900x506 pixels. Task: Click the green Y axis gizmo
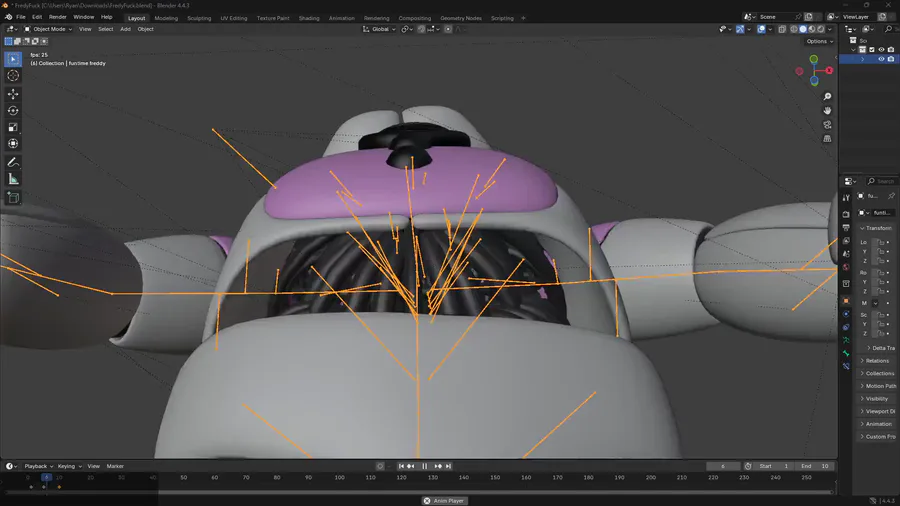point(813,59)
